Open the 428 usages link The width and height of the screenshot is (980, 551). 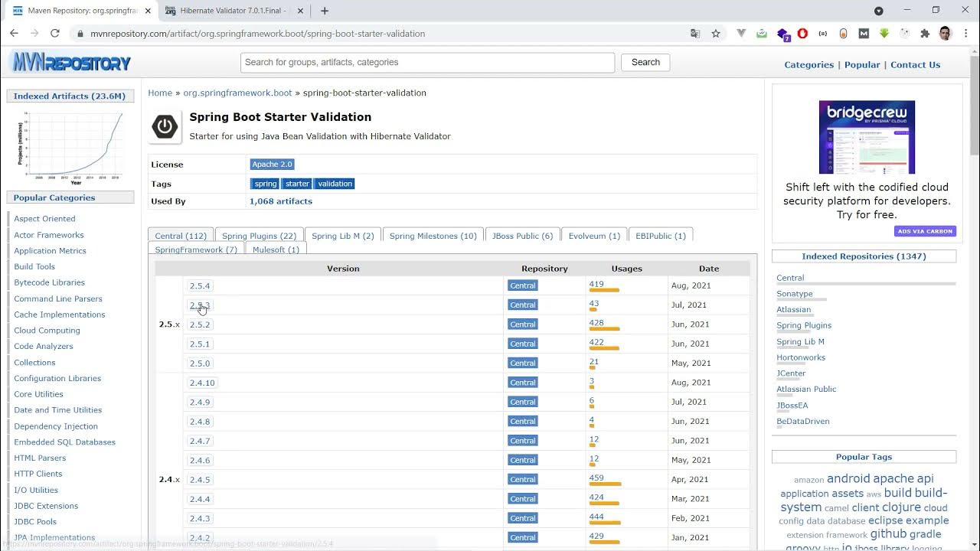coord(596,323)
